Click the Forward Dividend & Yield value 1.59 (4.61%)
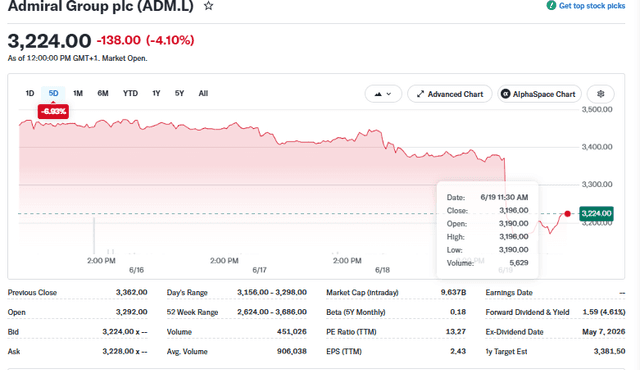Screen dimensions: 640x370 [604, 312]
